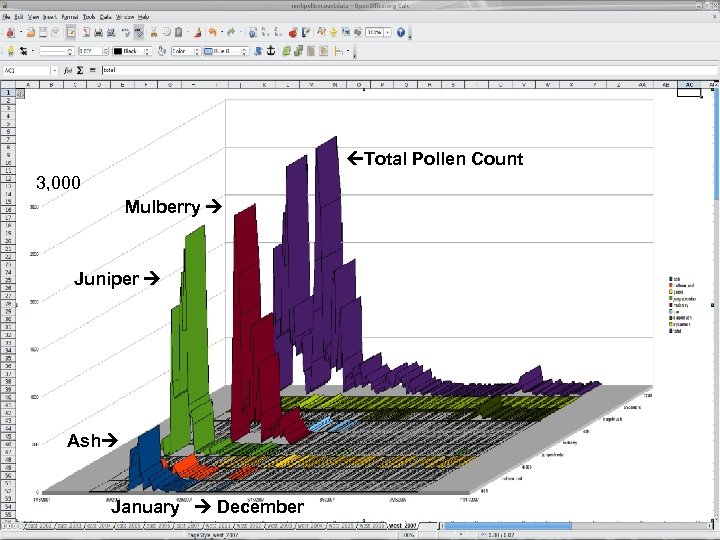Open Find and Replace binoculars
The image size is (720, 540).
pyautogui.click(x=321, y=33)
